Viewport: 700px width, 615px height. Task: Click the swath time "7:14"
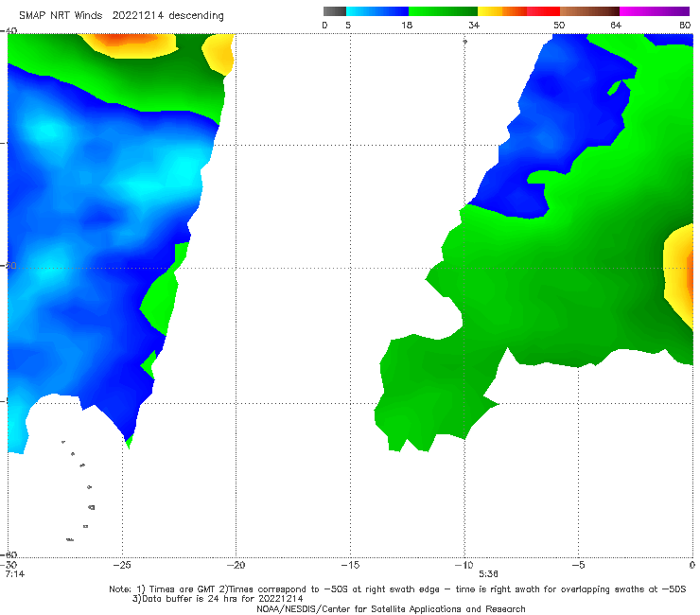(15, 574)
